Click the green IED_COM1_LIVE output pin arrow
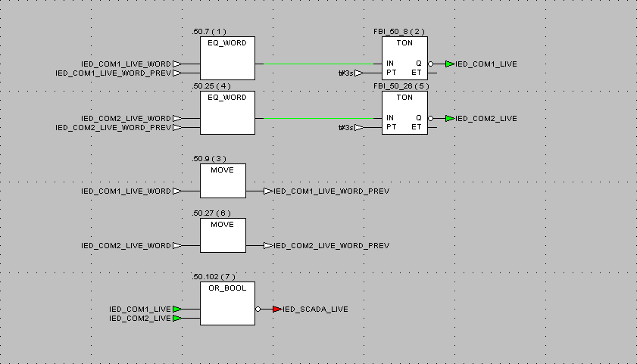The image size is (637, 364). pyautogui.click(x=450, y=64)
